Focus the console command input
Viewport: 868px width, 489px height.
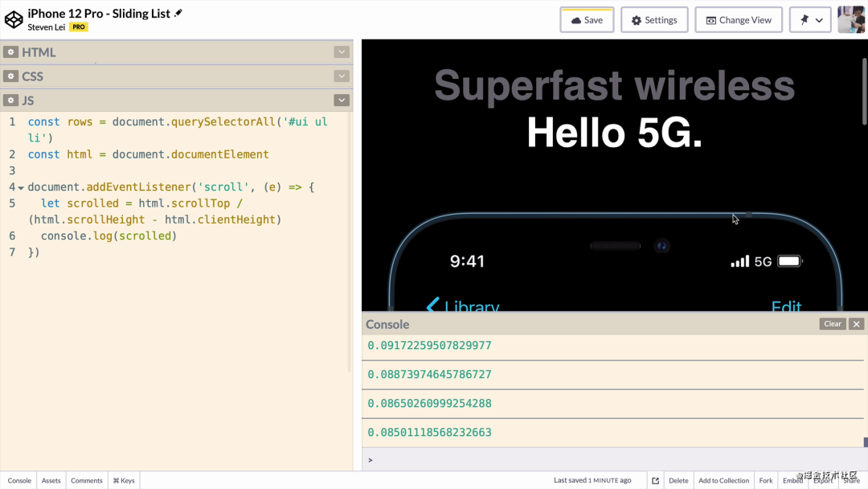(615, 460)
